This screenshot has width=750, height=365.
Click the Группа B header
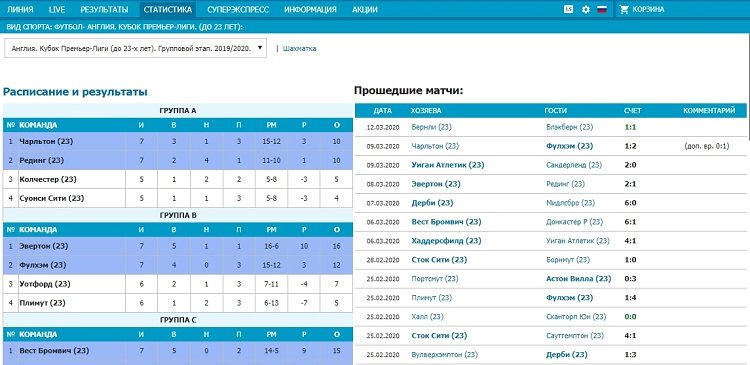177,215
